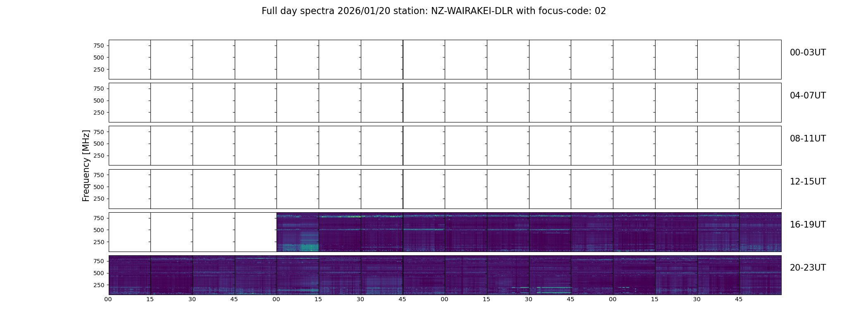This screenshot has width=868, height=331.
Task: Select the '16-19UT' row label
Action: [x=808, y=225]
